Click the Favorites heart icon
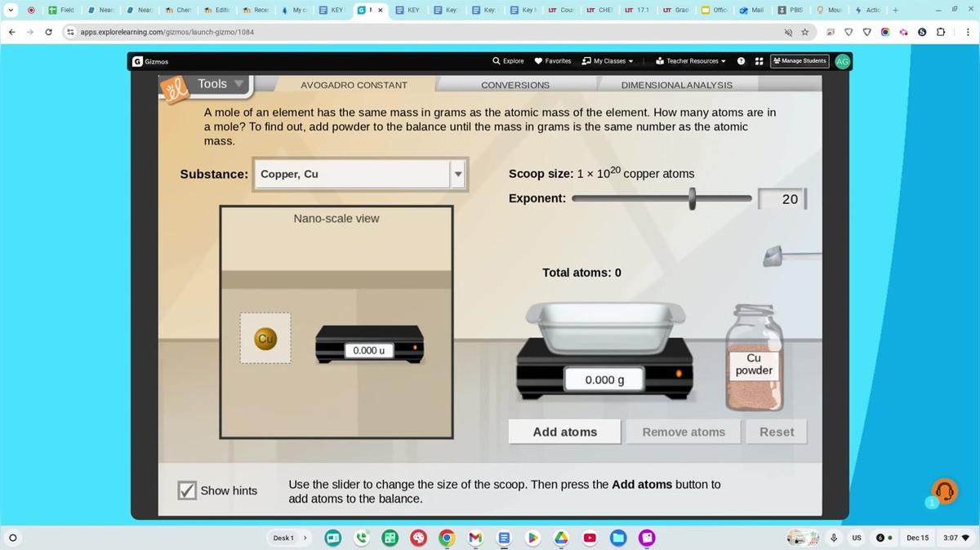 coord(539,60)
